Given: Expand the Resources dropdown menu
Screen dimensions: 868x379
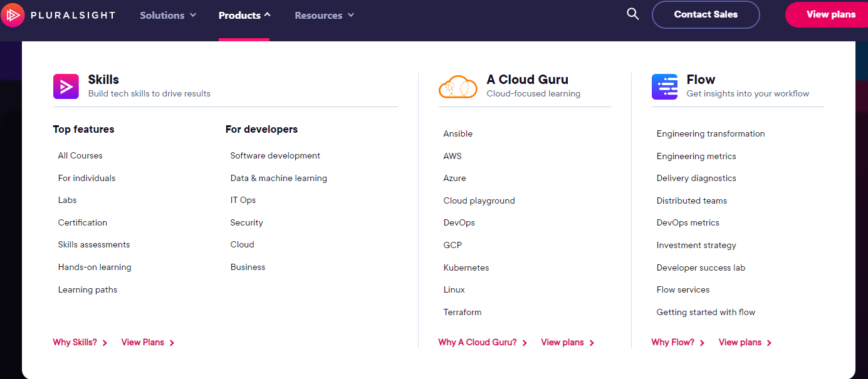Looking at the screenshot, I should pyautogui.click(x=324, y=15).
